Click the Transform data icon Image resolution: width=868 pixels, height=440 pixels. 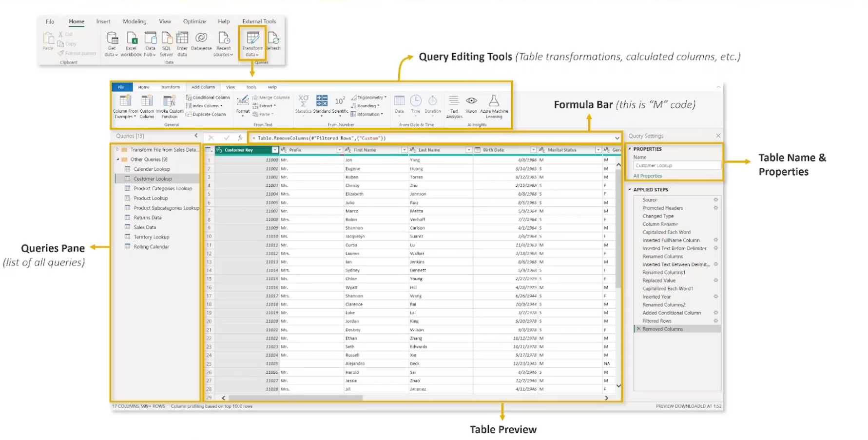click(252, 39)
